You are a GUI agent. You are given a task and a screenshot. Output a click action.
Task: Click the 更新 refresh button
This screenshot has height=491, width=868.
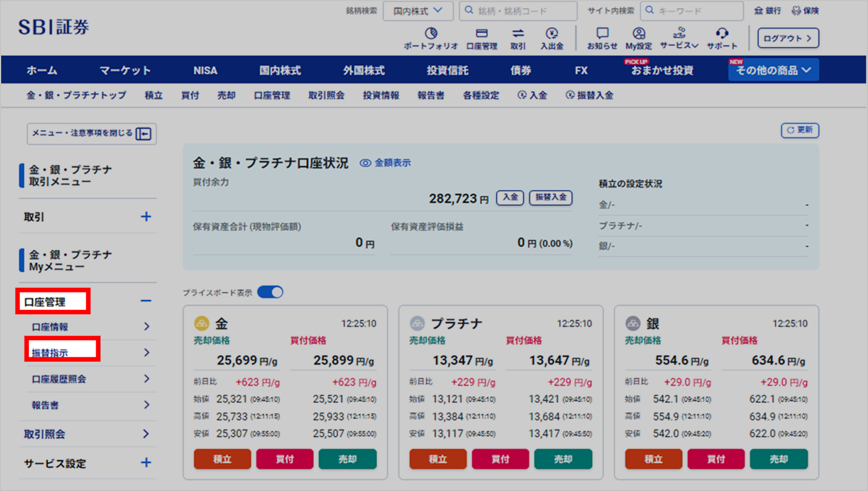[800, 130]
